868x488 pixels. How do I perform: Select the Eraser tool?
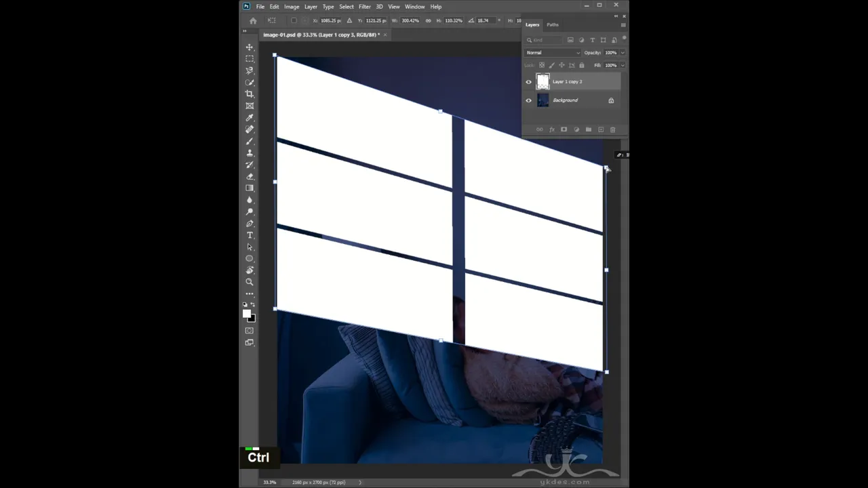tap(250, 176)
